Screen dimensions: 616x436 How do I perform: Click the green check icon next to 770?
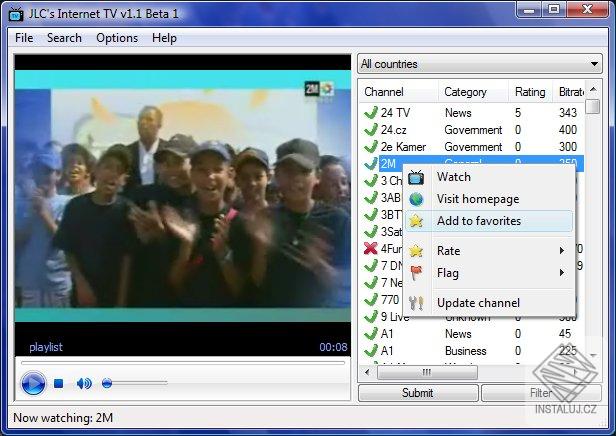point(370,299)
